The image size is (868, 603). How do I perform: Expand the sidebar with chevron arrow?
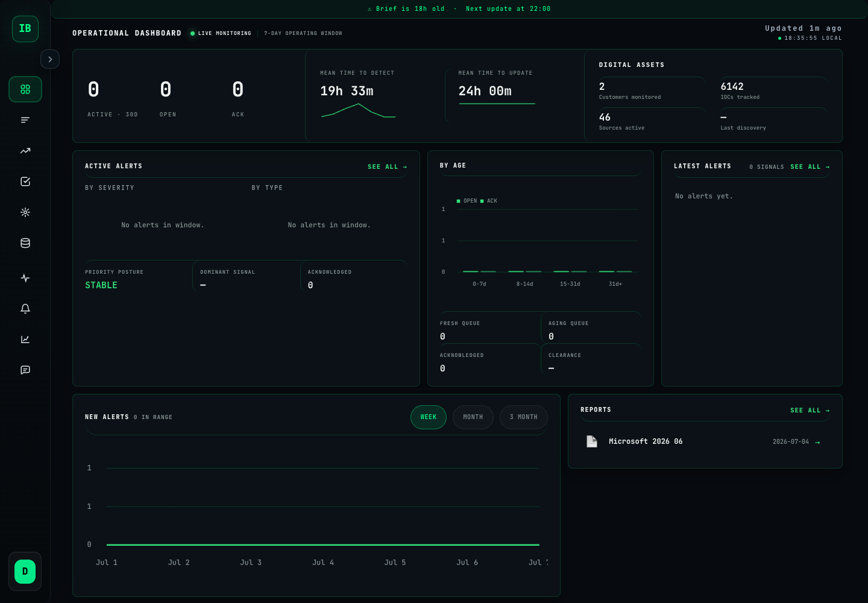pos(50,59)
